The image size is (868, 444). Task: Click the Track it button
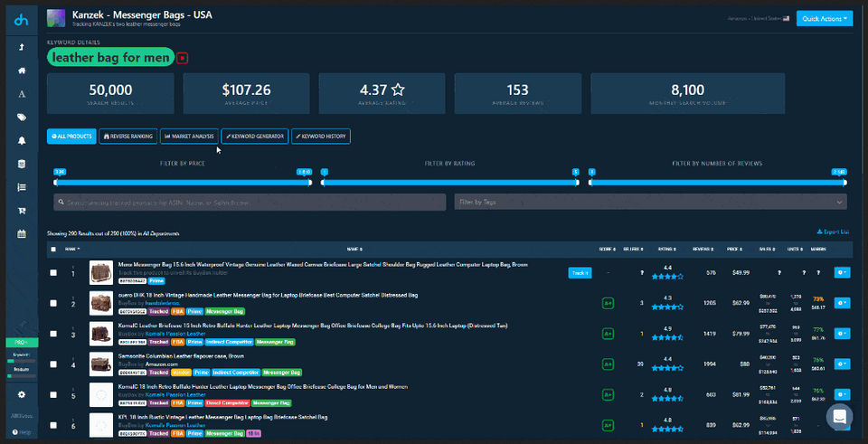click(580, 272)
